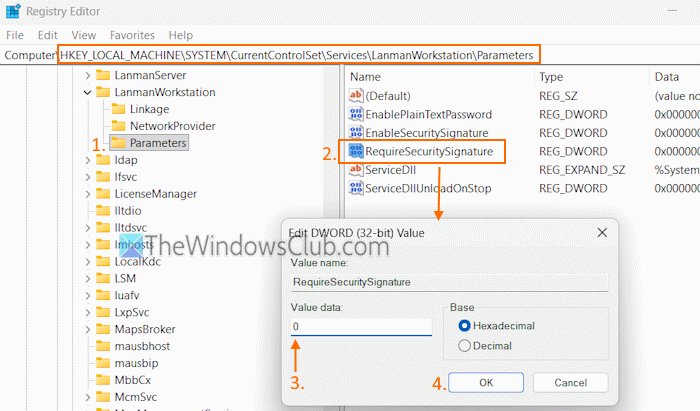Click the LSM folder icon
Image resolution: width=700 pixels, height=411 pixels.
(103, 278)
